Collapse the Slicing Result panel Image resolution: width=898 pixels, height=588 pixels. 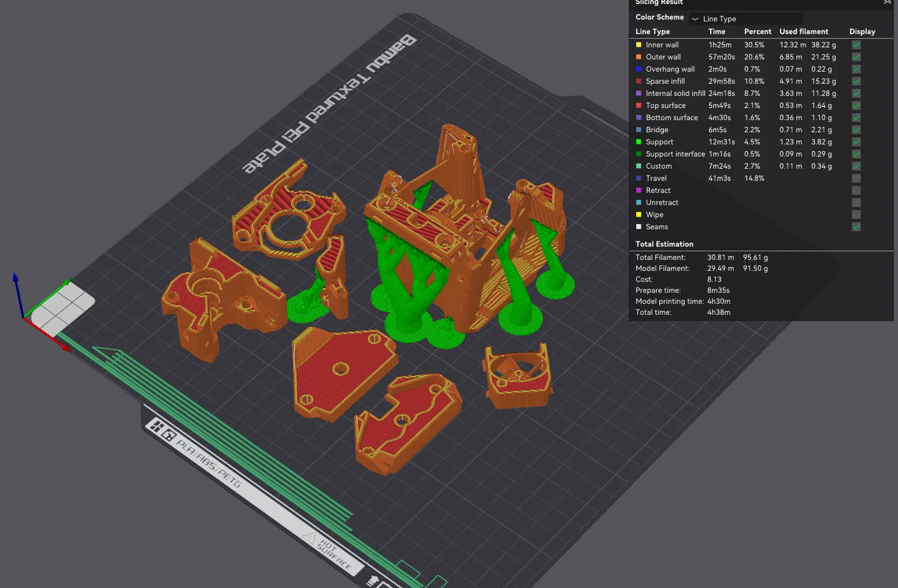point(887,2)
